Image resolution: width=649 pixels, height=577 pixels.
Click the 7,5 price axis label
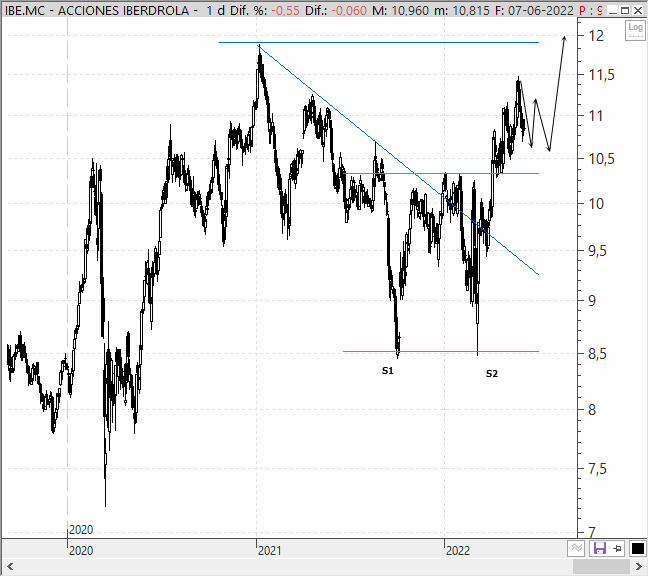[597, 469]
